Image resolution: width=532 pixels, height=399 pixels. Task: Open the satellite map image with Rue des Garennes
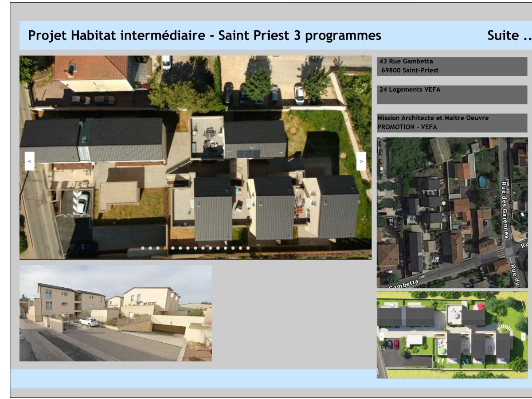452,213
